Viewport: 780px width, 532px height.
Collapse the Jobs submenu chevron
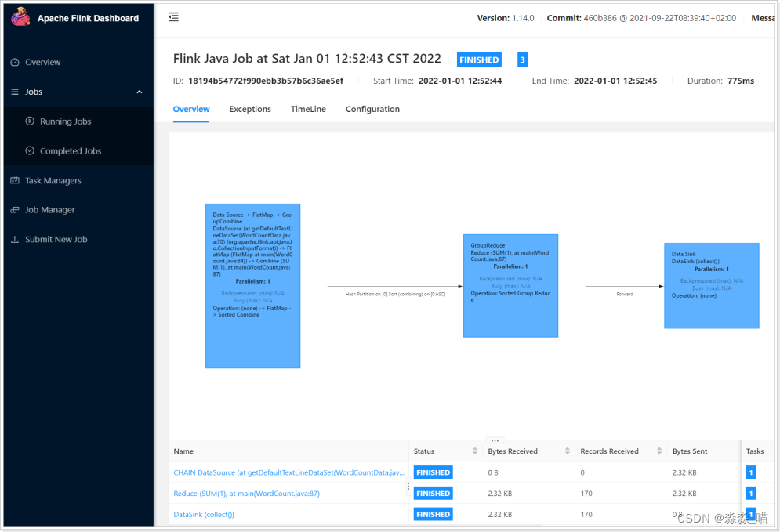[140, 92]
